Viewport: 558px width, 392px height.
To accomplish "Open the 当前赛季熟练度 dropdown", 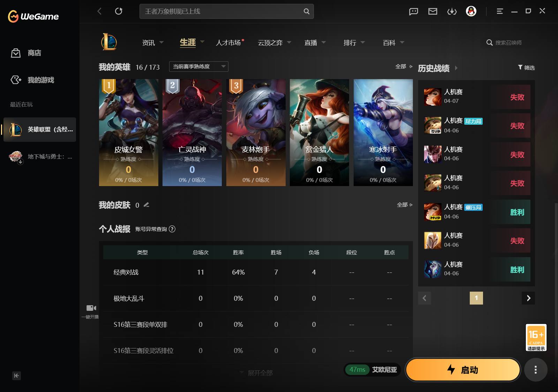I will tap(199, 67).
